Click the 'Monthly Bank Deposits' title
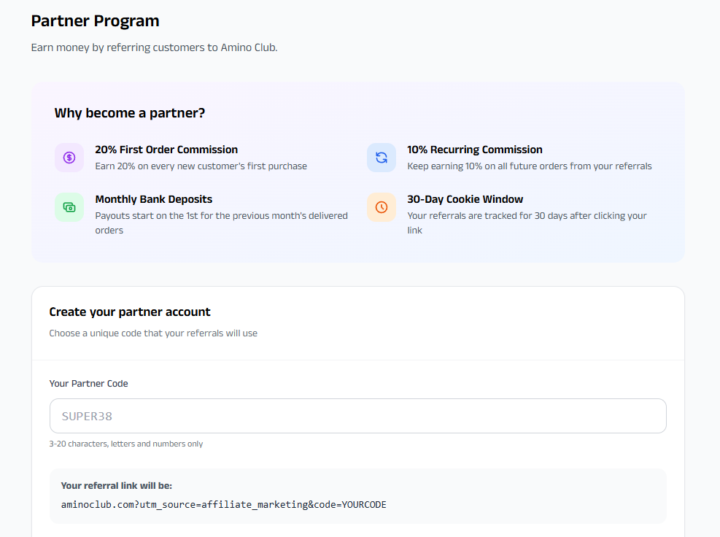The height and width of the screenshot is (537, 720). tap(153, 199)
